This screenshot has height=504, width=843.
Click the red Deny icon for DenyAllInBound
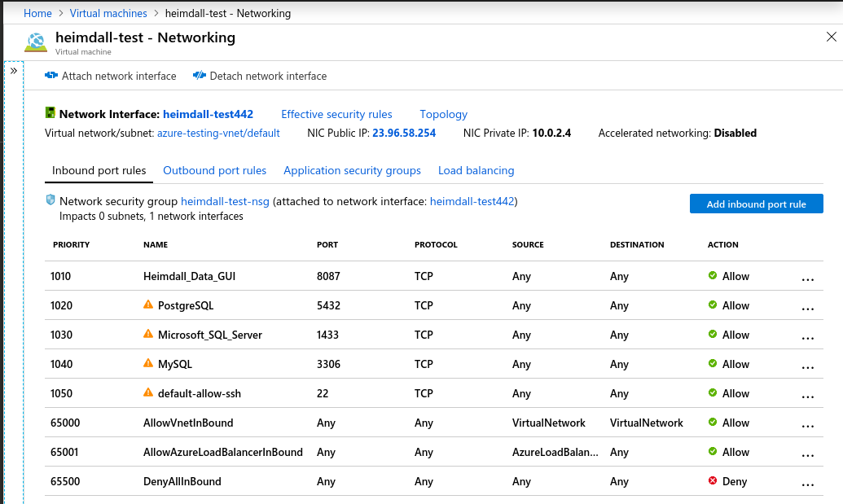[x=713, y=481]
